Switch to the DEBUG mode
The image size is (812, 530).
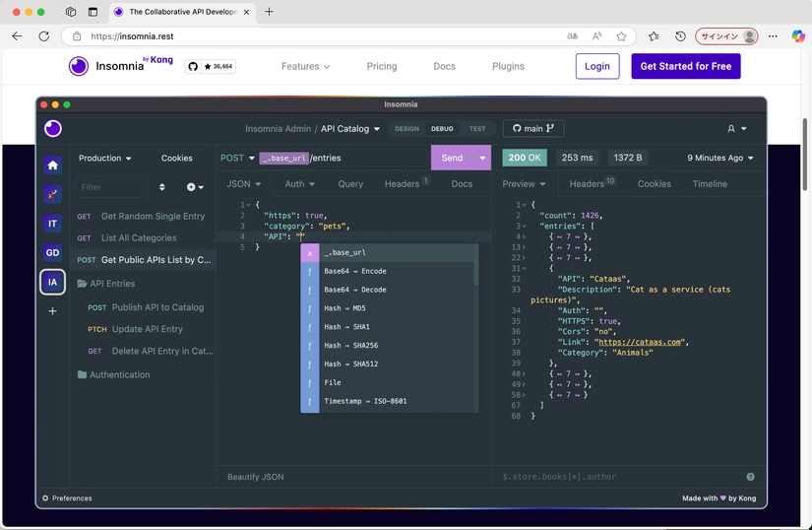point(442,128)
